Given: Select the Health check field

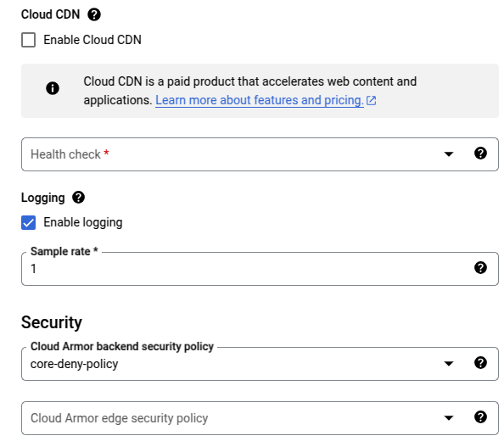Looking at the screenshot, I should [260, 154].
